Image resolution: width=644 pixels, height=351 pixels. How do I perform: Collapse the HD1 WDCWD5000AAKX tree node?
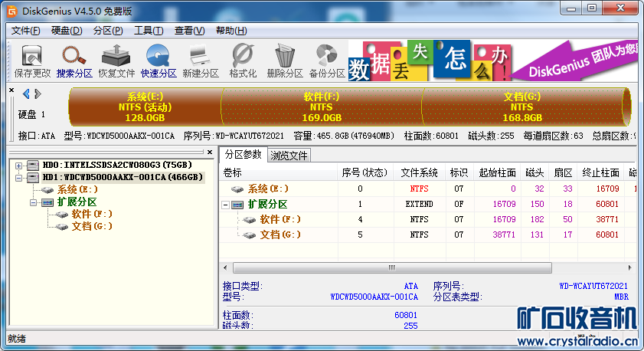(x=18, y=178)
